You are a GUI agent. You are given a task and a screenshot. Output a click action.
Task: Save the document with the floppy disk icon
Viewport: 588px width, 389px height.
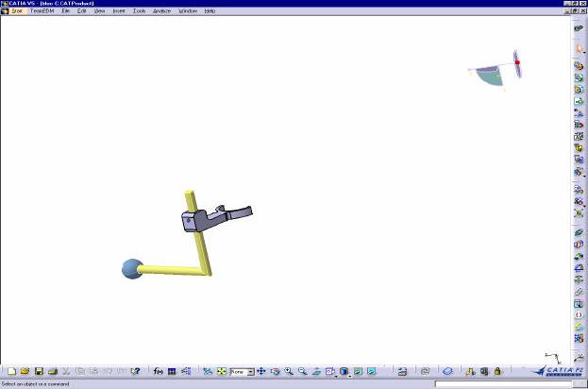[x=39, y=372]
